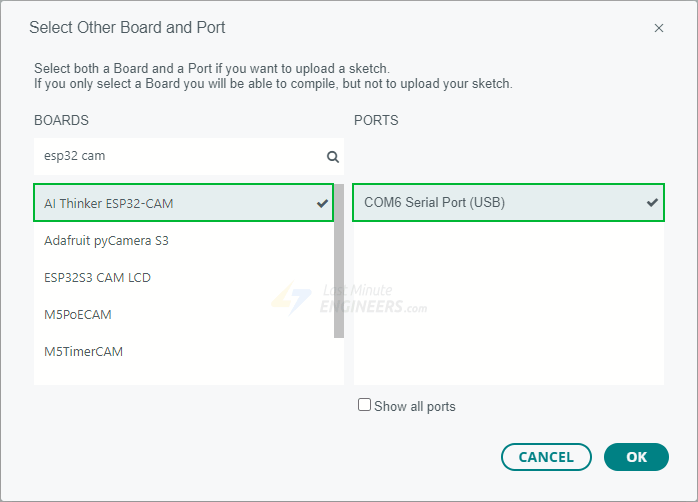The height and width of the screenshot is (502, 698).
Task: Enable the Show all ports checkbox
Action: coord(365,405)
